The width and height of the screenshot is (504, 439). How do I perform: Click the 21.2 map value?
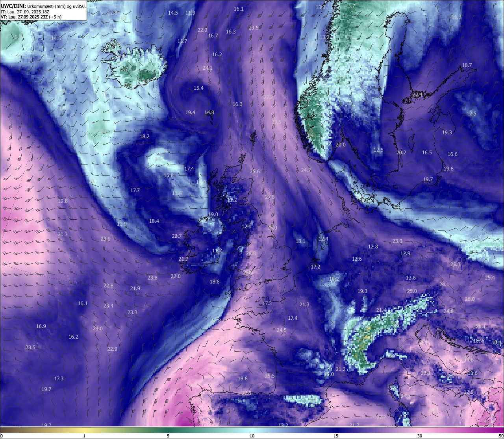(x=341, y=369)
